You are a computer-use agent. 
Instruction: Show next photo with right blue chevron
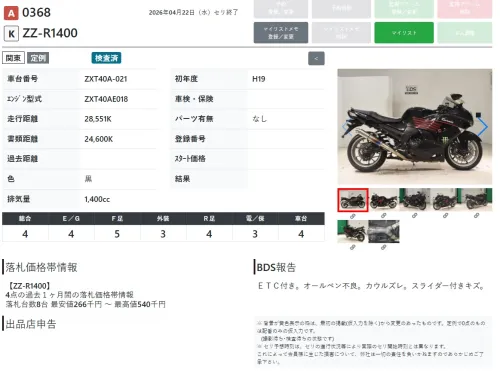click(x=483, y=127)
